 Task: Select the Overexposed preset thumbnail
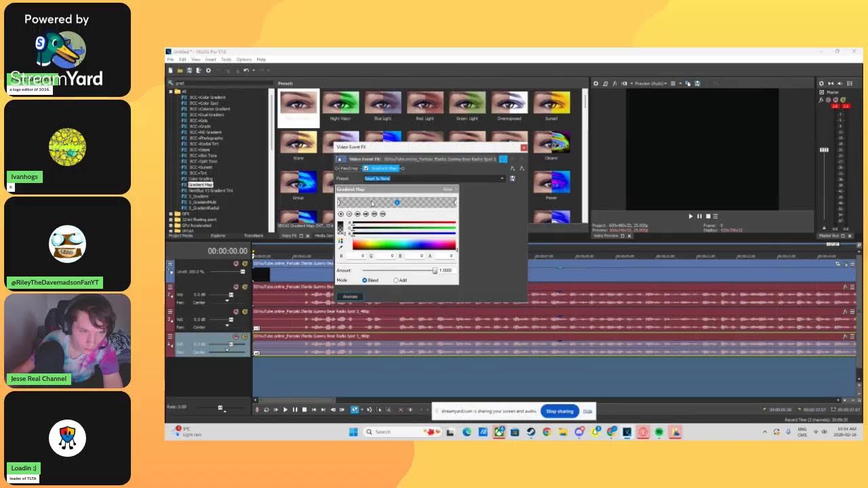pyautogui.click(x=509, y=102)
